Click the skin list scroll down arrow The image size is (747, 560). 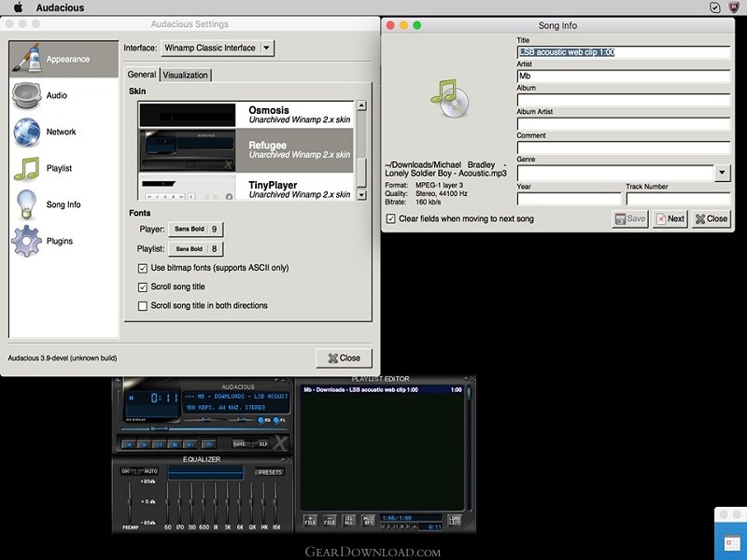[361, 194]
